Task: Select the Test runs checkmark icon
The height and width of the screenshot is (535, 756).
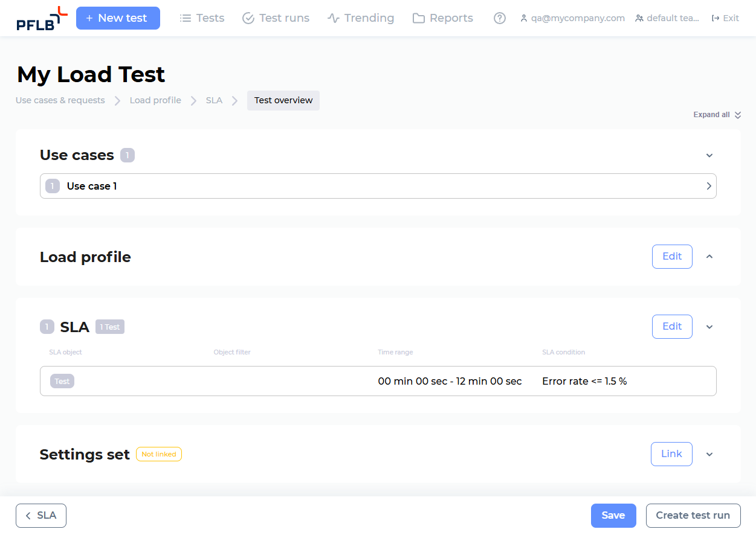Action: (248, 18)
